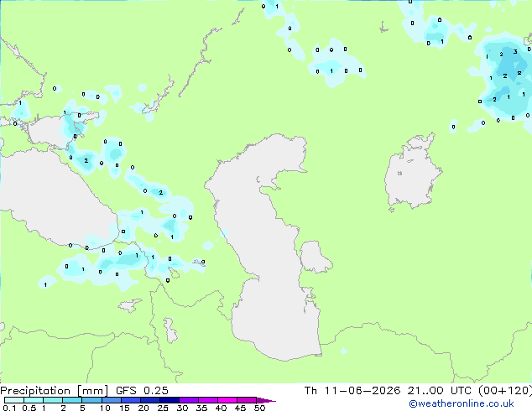
Task: Click the '10' legend scale label
Action: point(105,408)
